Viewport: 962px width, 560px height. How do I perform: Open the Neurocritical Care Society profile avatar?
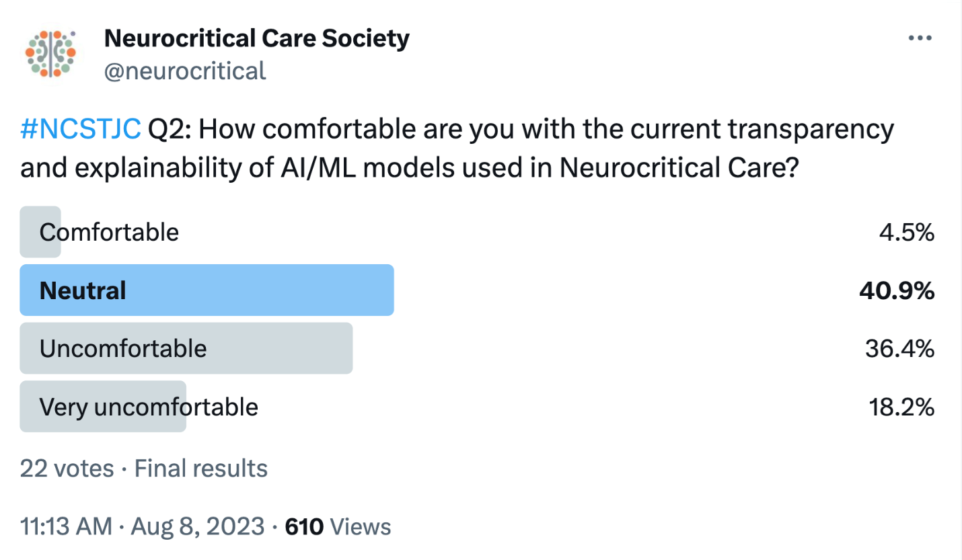50,52
